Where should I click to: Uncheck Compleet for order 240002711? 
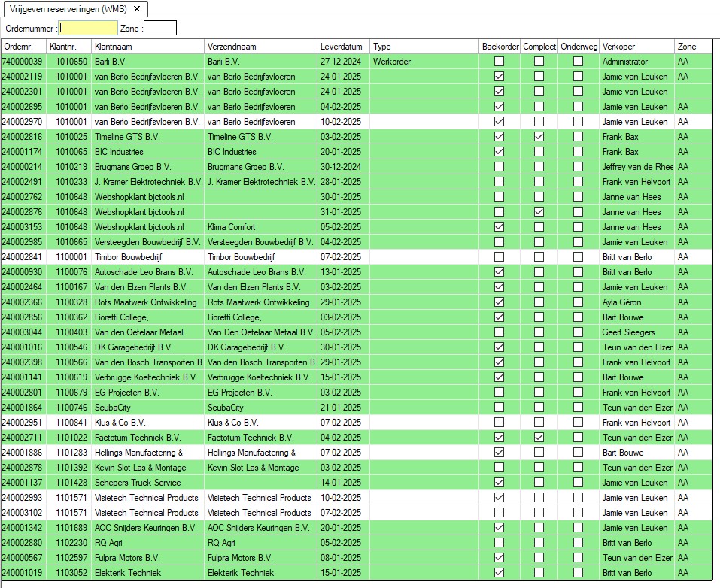(539, 438)
